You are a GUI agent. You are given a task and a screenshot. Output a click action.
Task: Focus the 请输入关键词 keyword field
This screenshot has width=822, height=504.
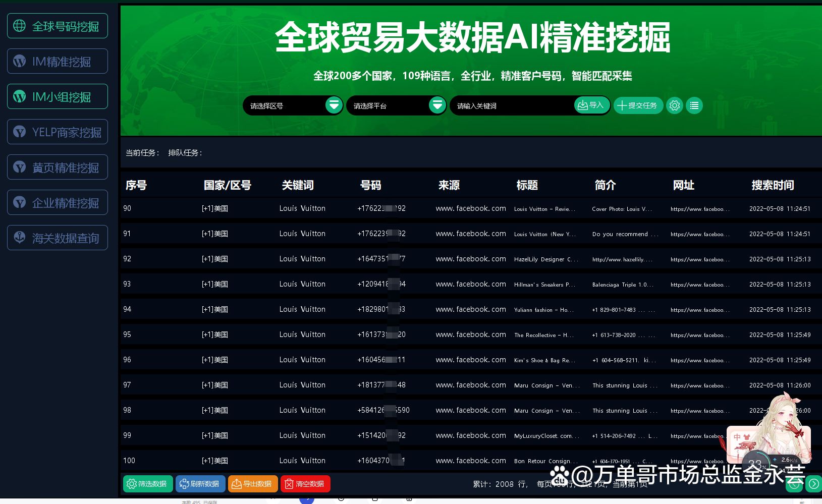512,105
